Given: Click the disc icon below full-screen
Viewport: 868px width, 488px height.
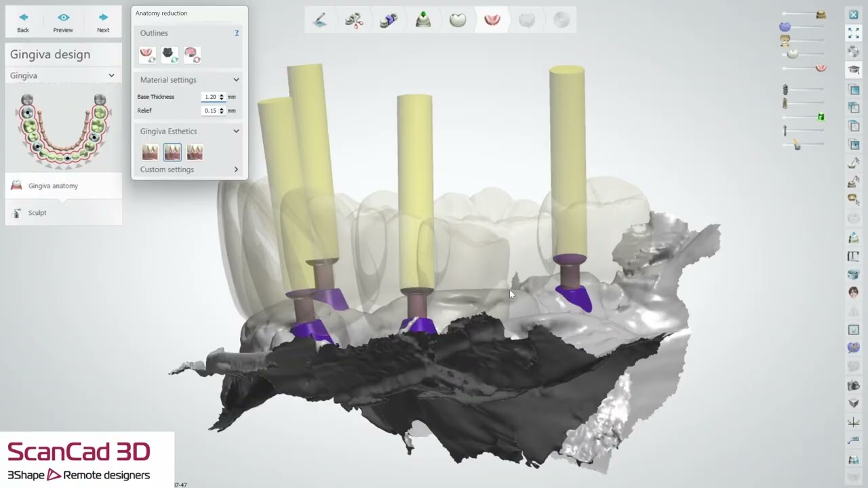Looking at the screenshot, I should click(854, 51).
